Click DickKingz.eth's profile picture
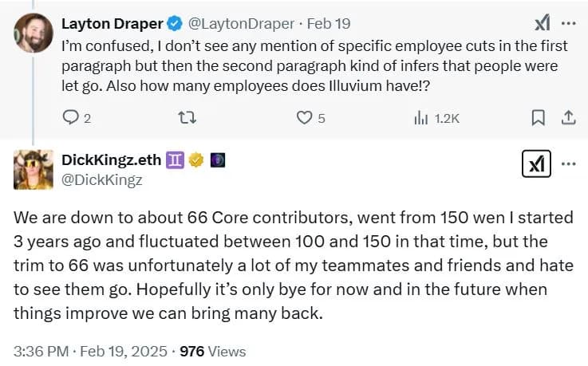 (34, 168)
